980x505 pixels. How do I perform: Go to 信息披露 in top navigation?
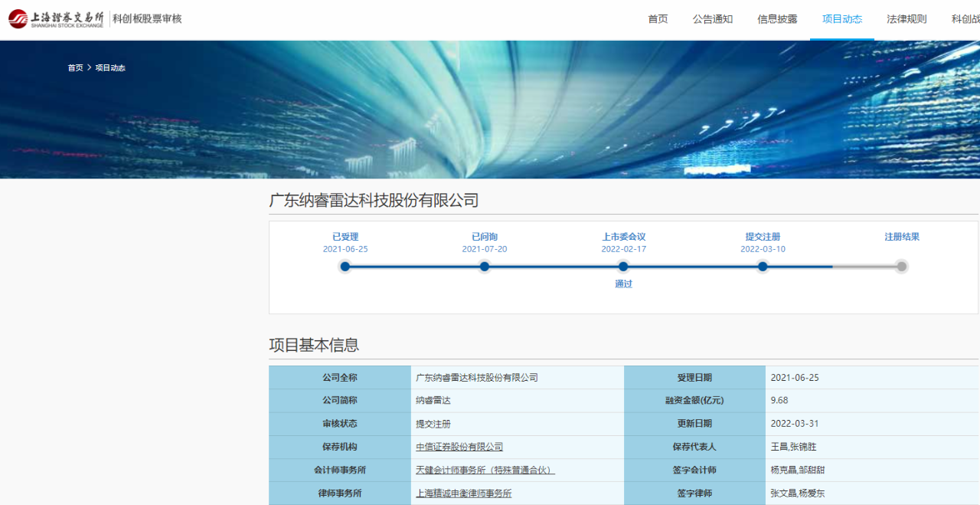(x=777, y=19)
